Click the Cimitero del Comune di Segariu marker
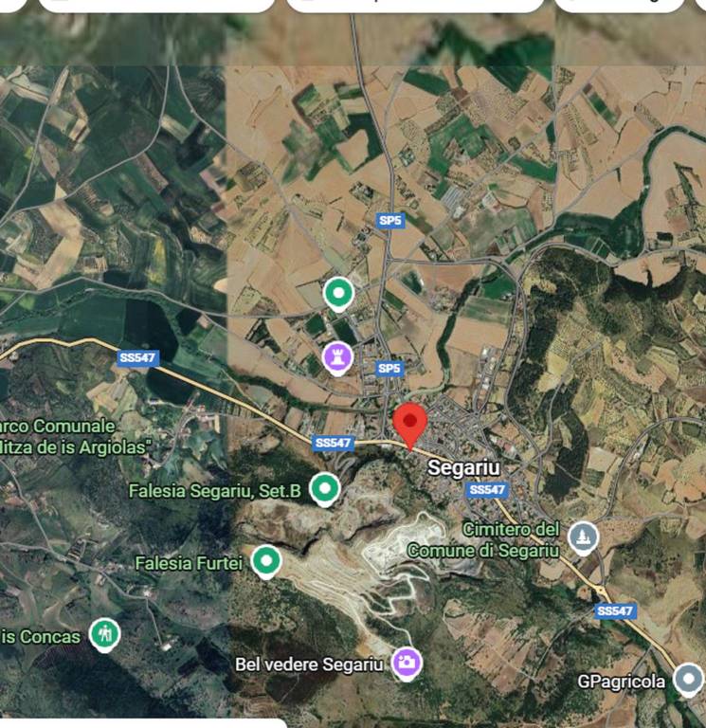 coord(583,538)
